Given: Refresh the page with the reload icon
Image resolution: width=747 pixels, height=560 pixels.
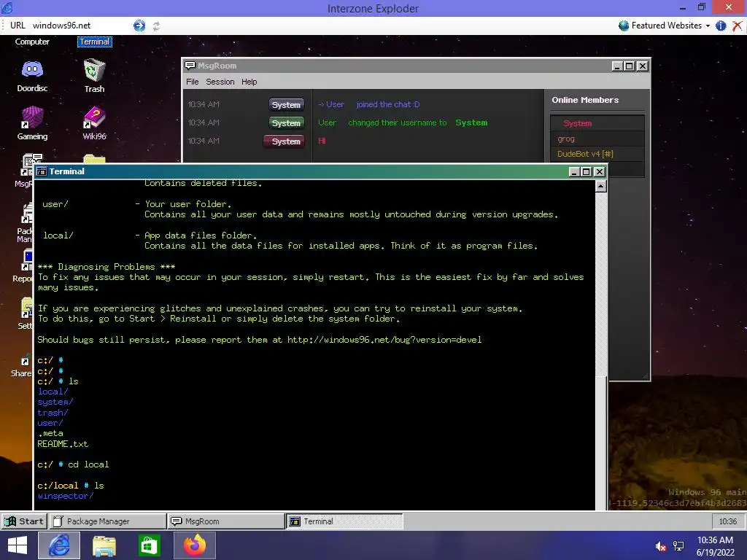Looking at the screenshot, I should [x=156, y=26].
